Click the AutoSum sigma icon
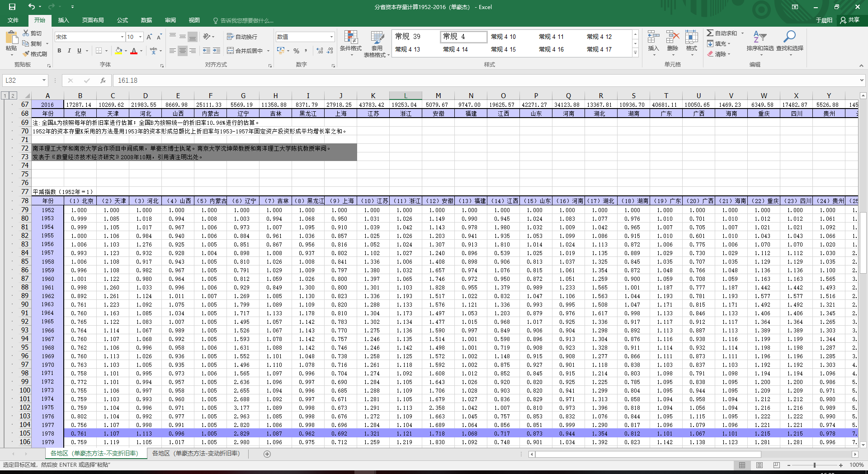The width and height of the screenshot is (868, 474). click(x=710, y=33)
